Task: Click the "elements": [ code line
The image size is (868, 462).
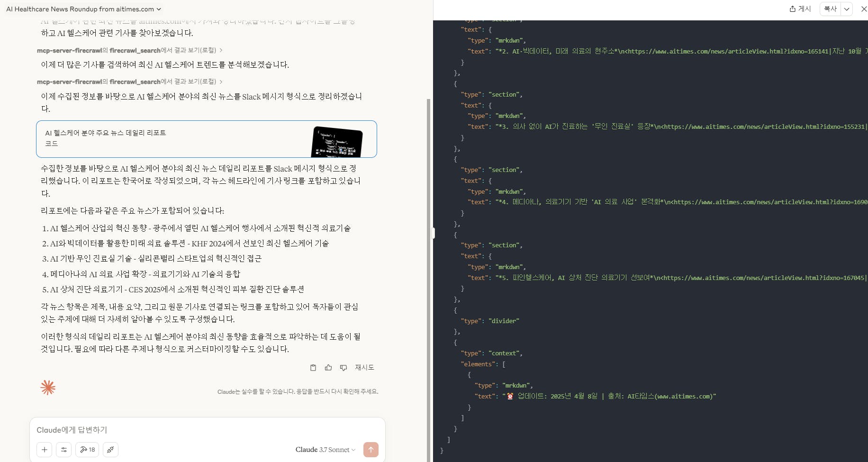Action: coord(483,364)
